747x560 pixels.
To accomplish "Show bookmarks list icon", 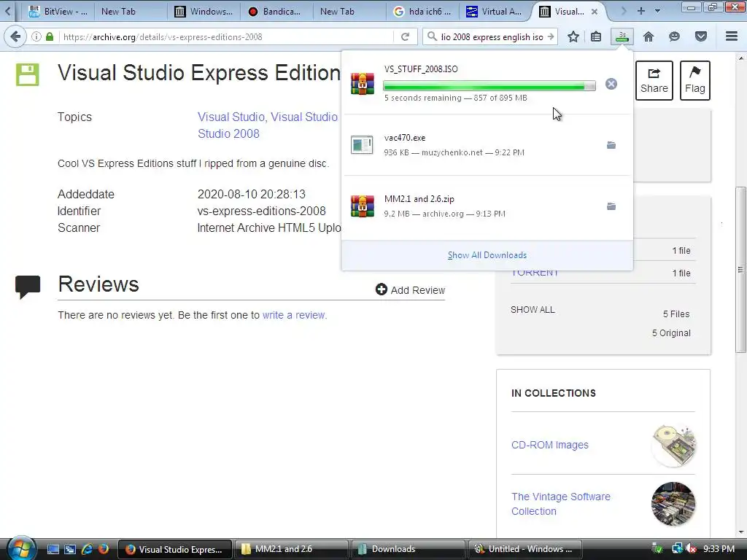I will [x=596, y=36].
